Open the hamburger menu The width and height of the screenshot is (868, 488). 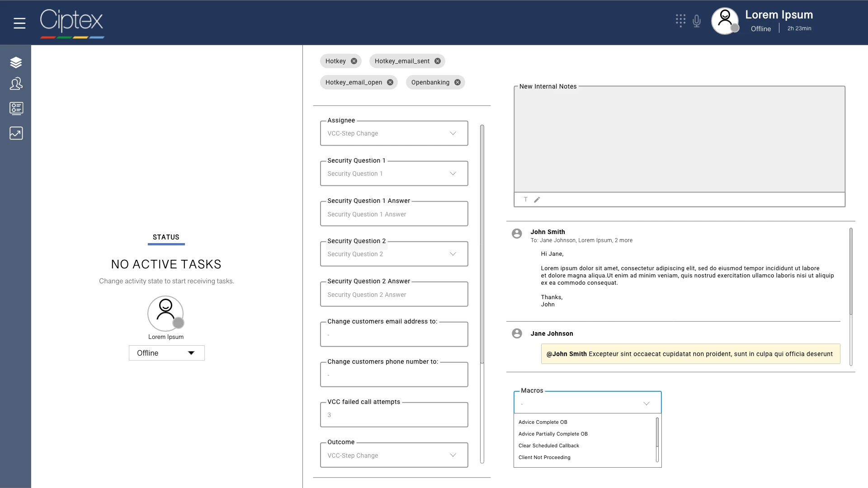point(19,23)
